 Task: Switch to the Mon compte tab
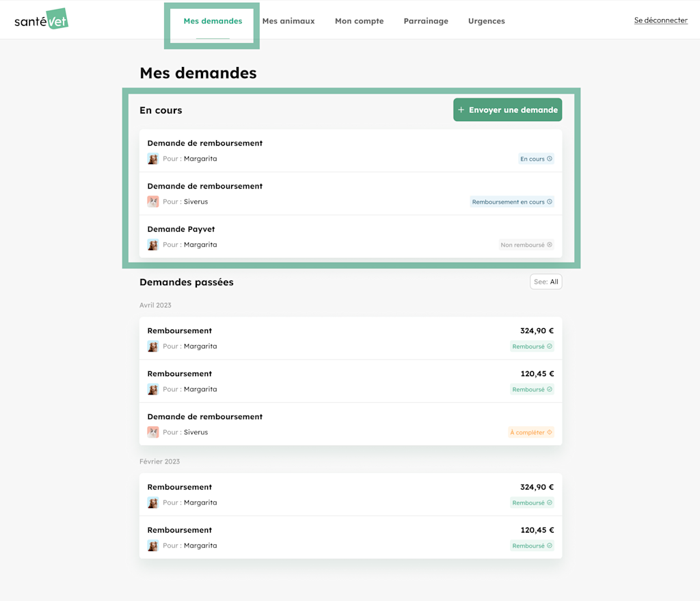360,21
